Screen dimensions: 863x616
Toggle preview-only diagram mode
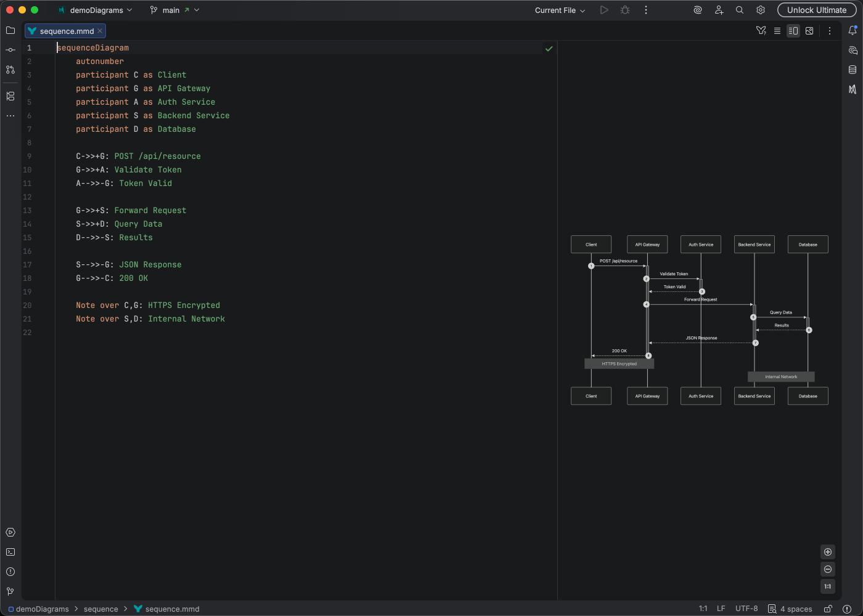[x=809, y=30]
